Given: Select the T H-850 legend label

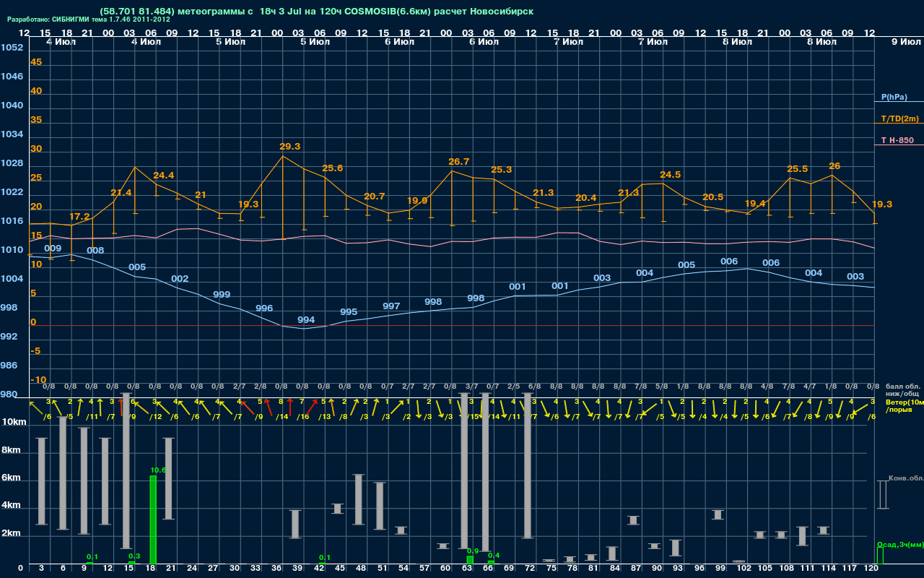Looking at the screenshot, I should 897,140.
